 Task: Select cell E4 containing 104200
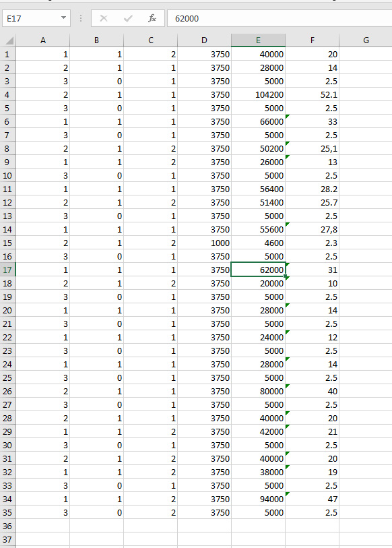click(258, 95)
